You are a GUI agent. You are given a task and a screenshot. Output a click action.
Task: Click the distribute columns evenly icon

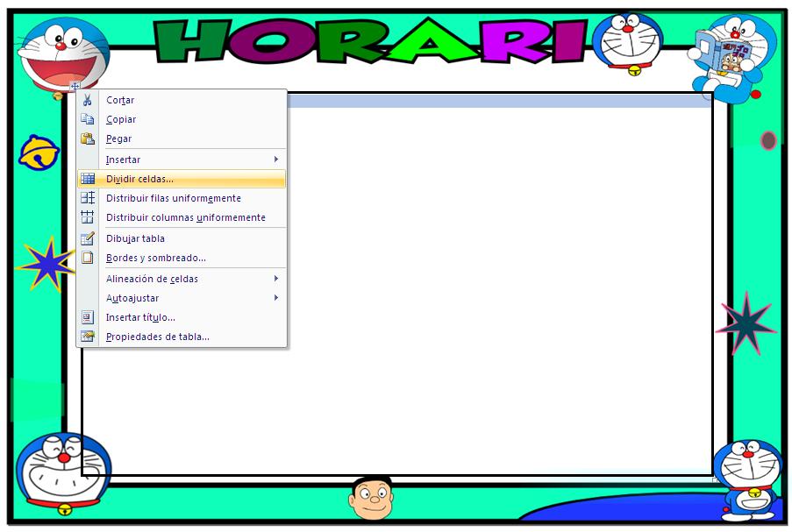tap(88, 217)
